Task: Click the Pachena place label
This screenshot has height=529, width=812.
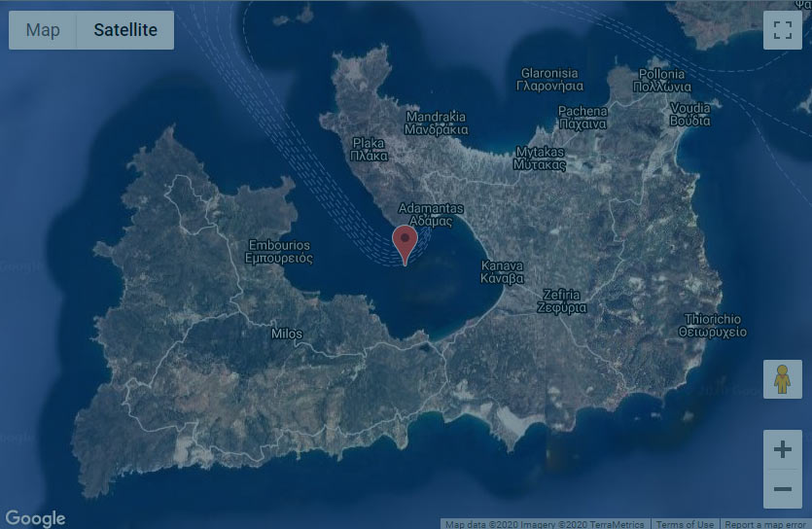Action: click(583, 118)
